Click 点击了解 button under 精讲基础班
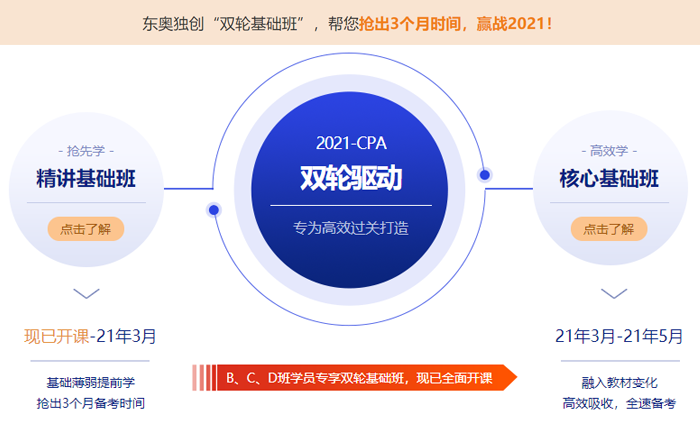 pos(85,228)
